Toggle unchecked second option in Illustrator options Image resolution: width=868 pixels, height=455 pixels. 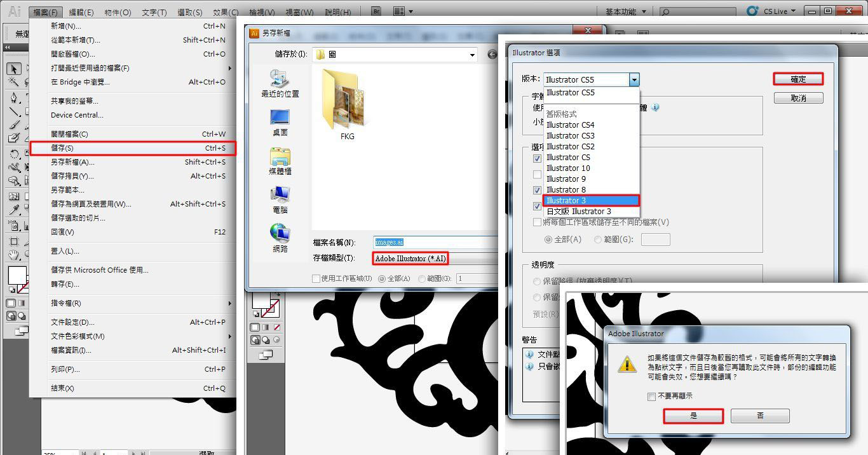coord(538,174)
